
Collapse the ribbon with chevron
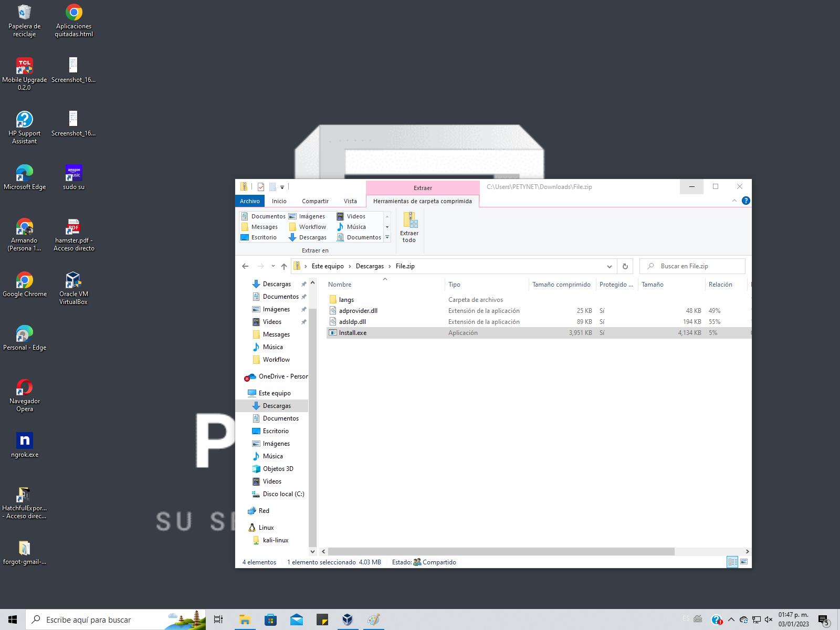[734, 201]
